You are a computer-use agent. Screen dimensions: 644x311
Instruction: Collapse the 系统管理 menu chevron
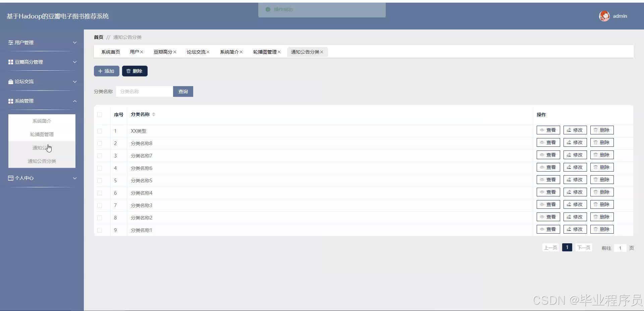(75, 101)
